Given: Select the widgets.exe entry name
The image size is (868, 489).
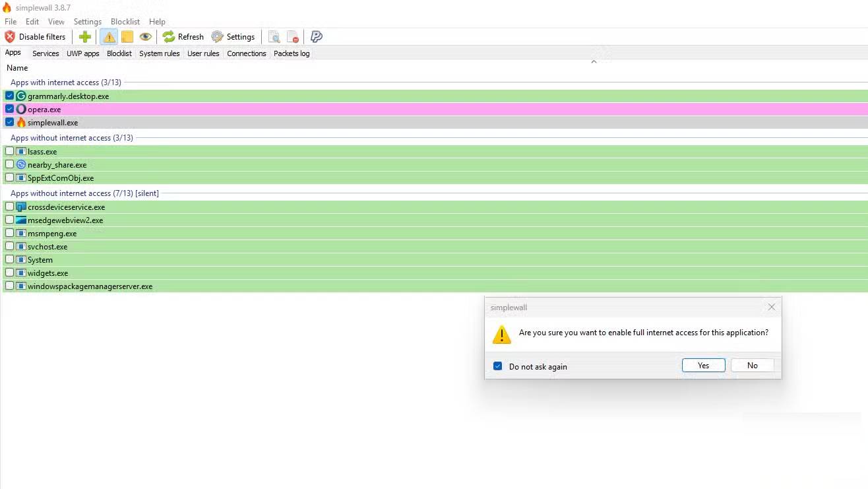Looking at the screenshot, I should tap(48, 273).
